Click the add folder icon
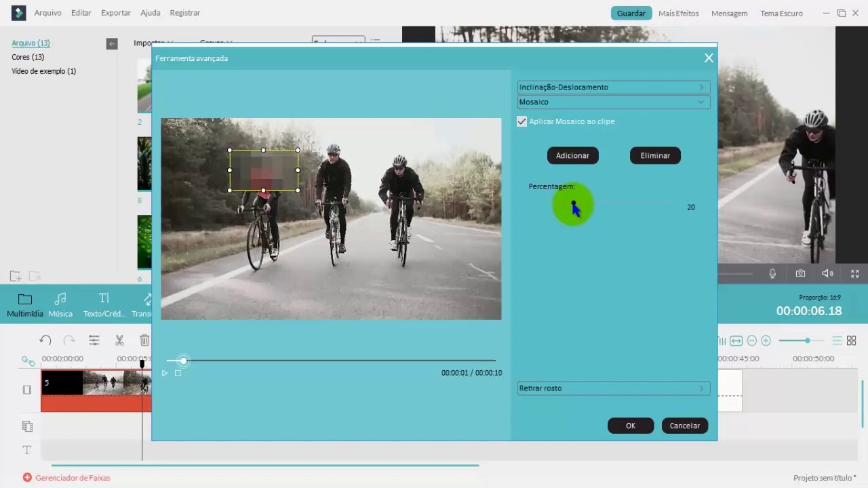Screen dimensions: 868x488 tap(16, 276)
